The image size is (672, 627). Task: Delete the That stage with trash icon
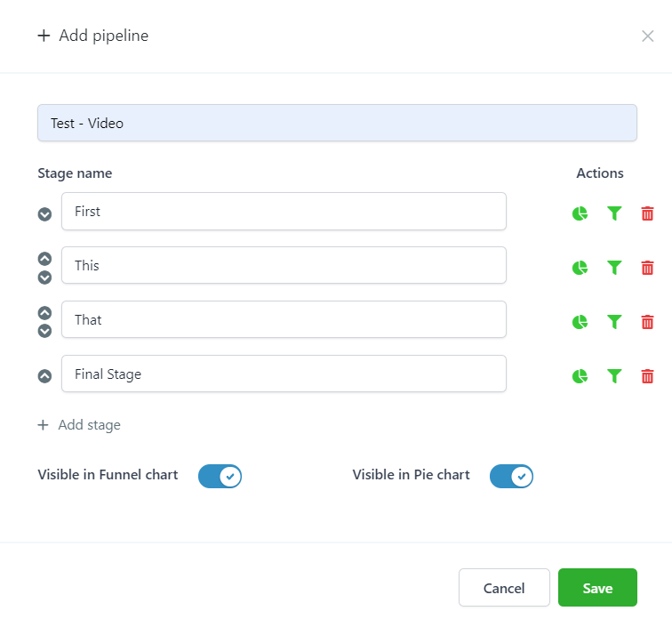click(647, 322)
